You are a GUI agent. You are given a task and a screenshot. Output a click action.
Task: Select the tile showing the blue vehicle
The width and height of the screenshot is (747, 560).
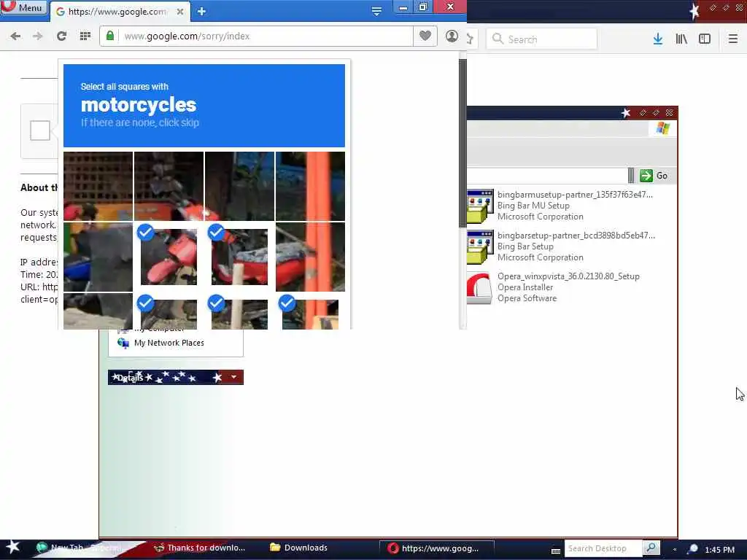click(x=98, y=257)
